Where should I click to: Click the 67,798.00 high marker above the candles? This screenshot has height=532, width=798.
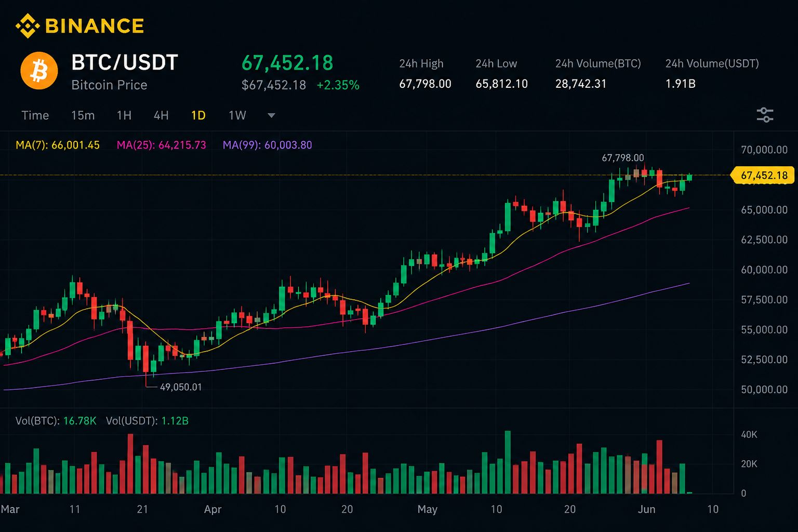[x=623, y=157]
